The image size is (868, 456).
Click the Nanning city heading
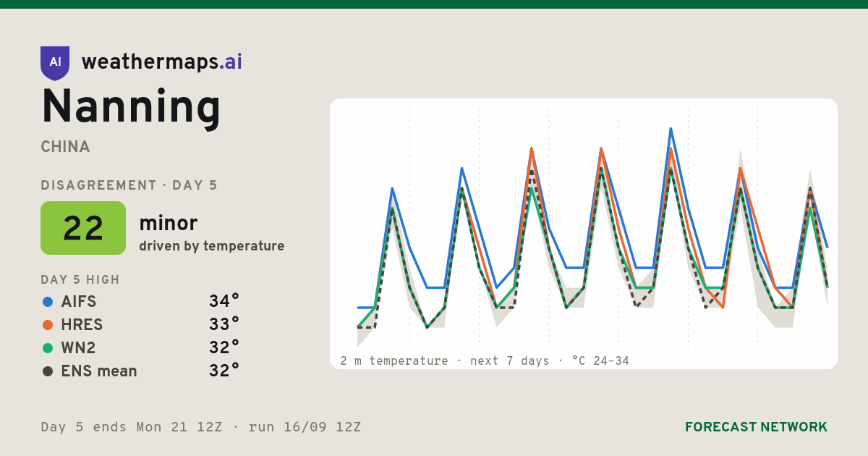point(131,107)
